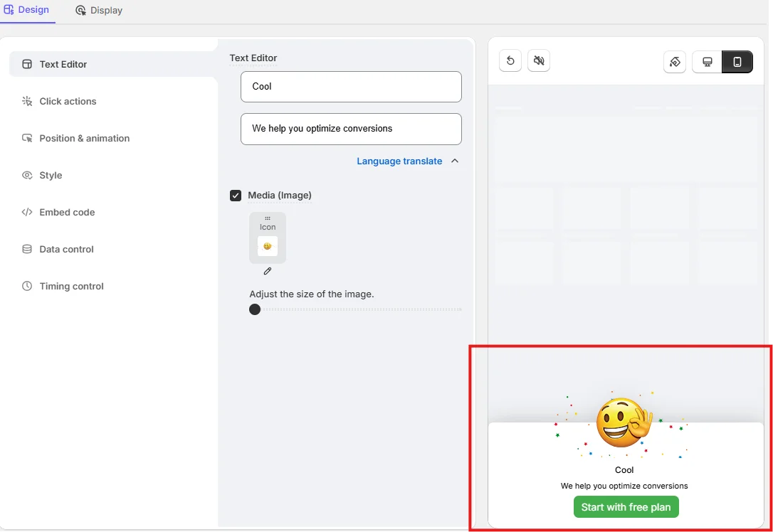
Task: Click the Data control database icon
Action: pyautogui.click(x=27, y=249)
